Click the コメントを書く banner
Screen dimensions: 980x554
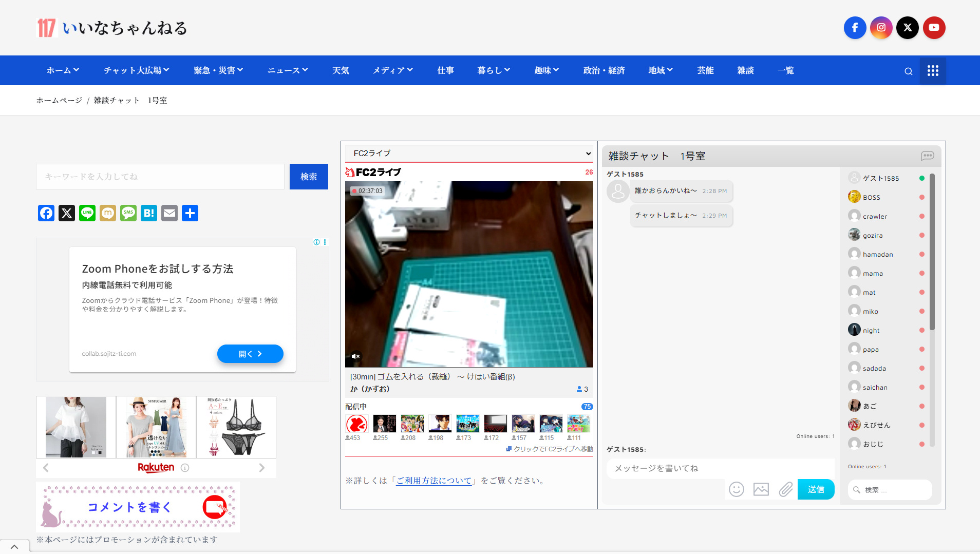tap(138, 507)
